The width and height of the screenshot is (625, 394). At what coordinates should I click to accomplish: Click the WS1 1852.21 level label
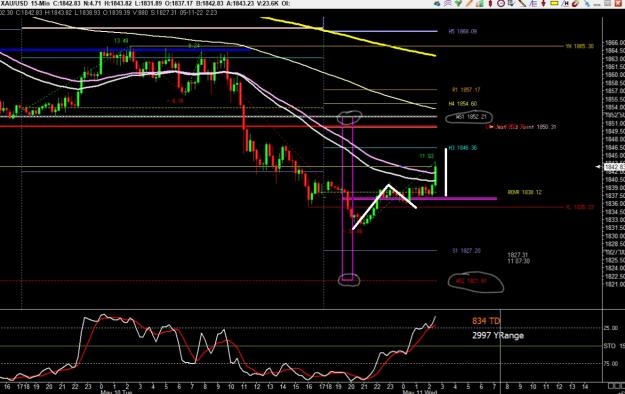click(471, 117)
